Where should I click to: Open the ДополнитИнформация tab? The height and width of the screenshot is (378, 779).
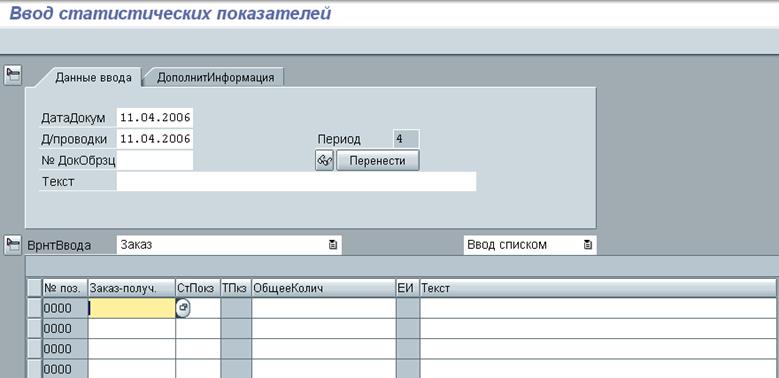pyautogui.click(x=216, y=77)
